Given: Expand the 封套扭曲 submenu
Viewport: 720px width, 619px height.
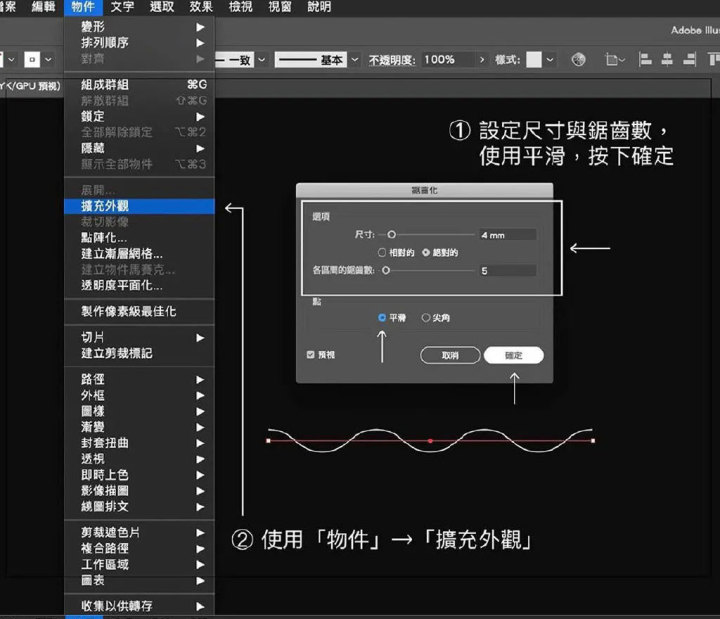Looking at the screenshot, I should pyautogui.click(x=140, y=443).
